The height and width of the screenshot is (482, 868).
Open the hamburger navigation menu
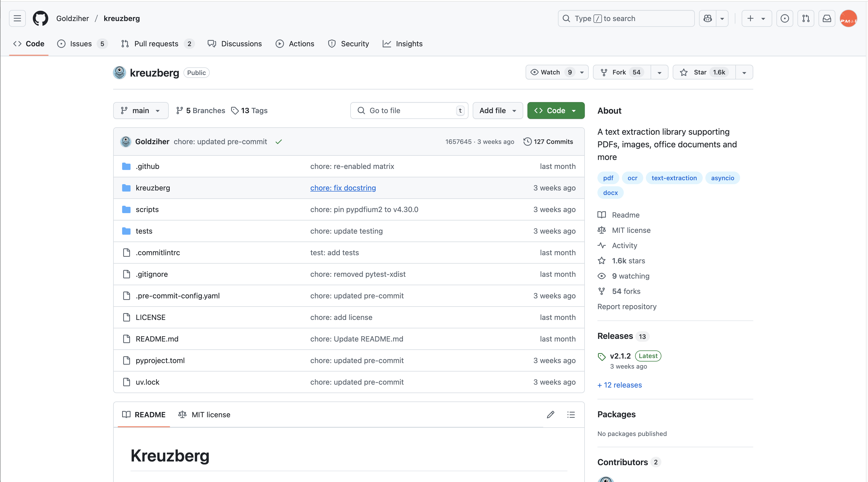(x=17, y=18)
